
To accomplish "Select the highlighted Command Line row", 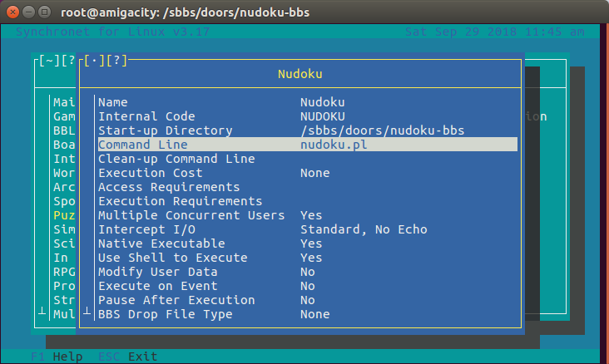I will 308,145.
